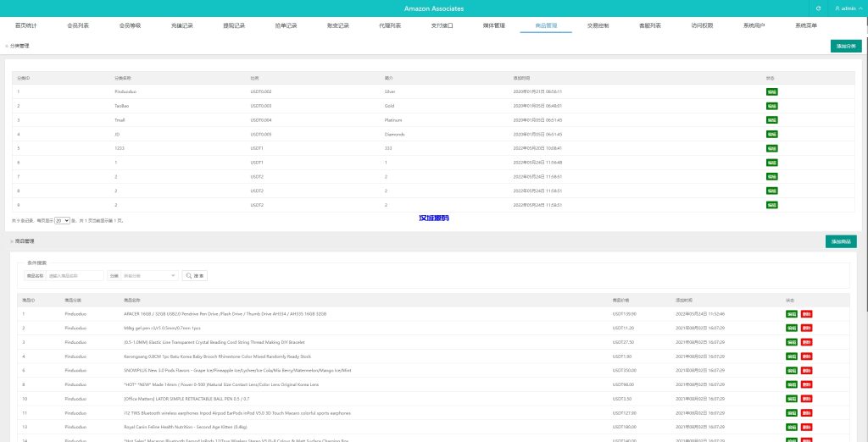Go to the 交易控制 tab
The image size is (868, 442).
click(x=598, y=26)
